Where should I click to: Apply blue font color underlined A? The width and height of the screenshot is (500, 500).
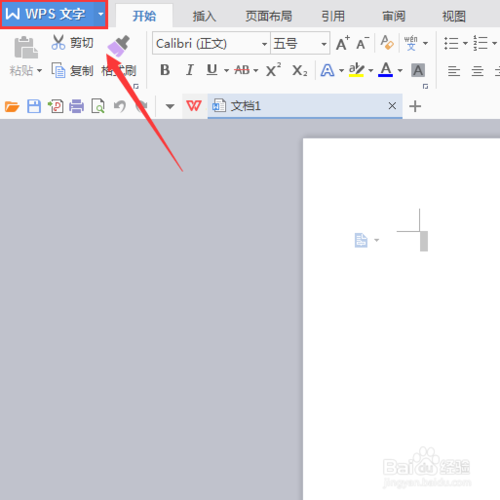[x=385, y=70]
